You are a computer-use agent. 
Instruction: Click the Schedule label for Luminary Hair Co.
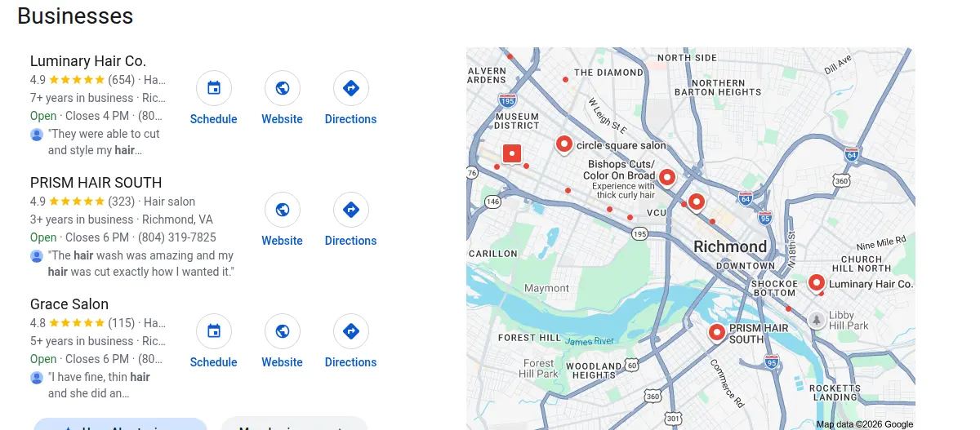point(214,119)
